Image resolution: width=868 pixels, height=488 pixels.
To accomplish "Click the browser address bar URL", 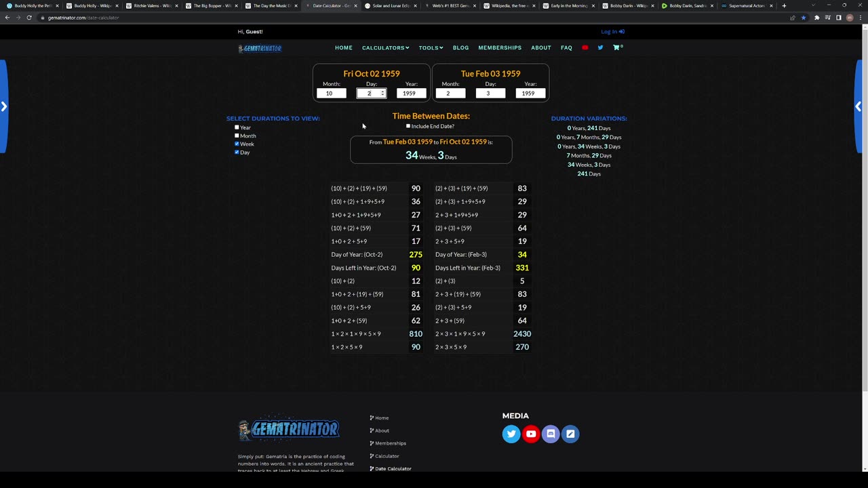I will [83, 18].
